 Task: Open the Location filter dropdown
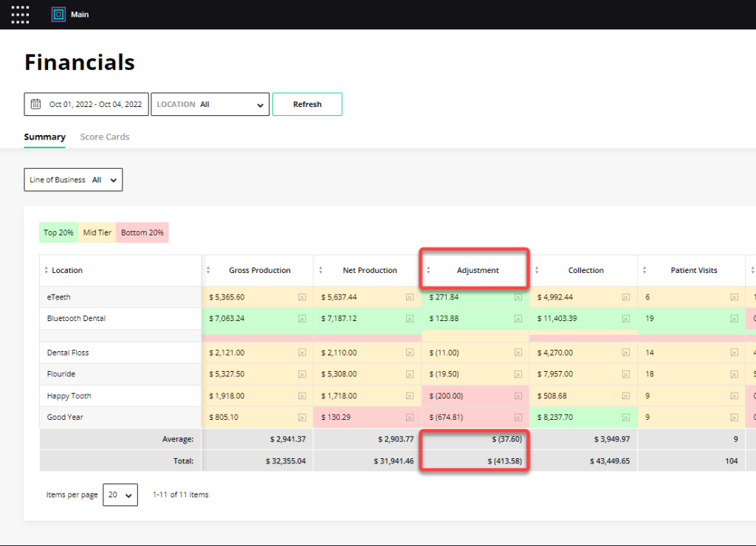click(210, 104)
